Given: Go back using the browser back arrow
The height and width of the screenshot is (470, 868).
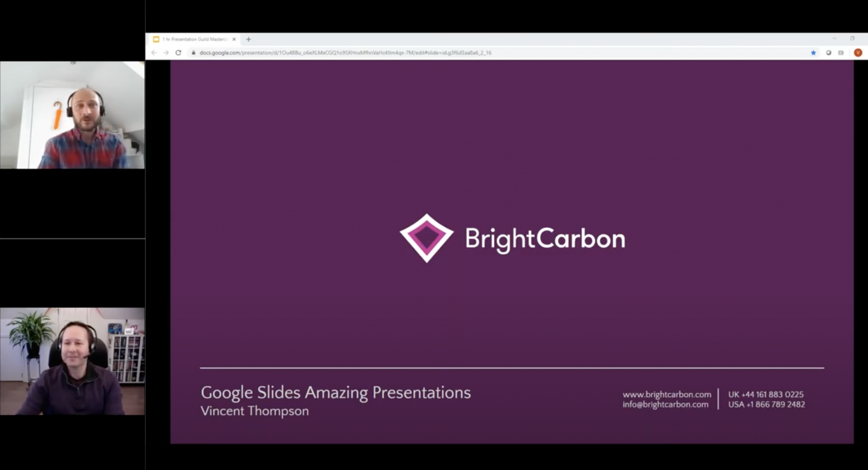Looking at the screenshot, I should point(153,53).
